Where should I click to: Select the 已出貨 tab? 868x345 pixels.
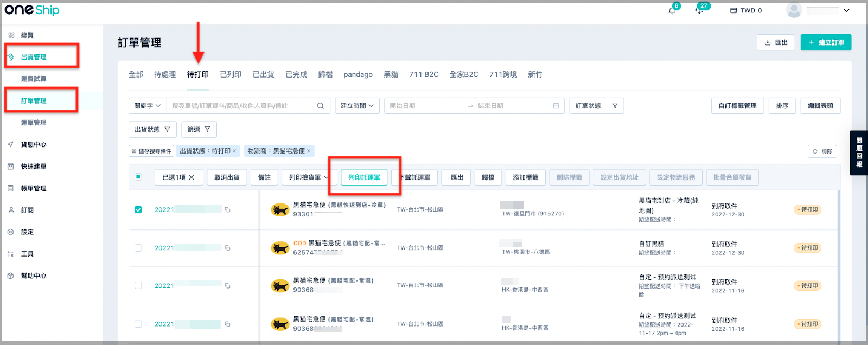pyautogui.click(x=264, y=74)
